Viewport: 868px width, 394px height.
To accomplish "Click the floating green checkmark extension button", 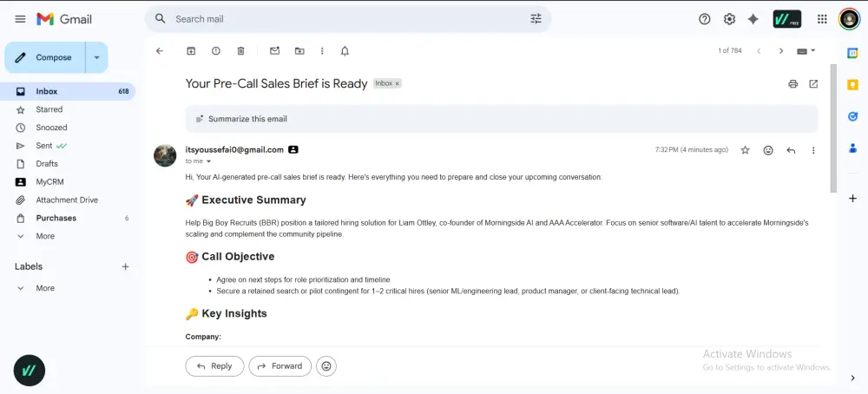I will click(x=30, y=371).
